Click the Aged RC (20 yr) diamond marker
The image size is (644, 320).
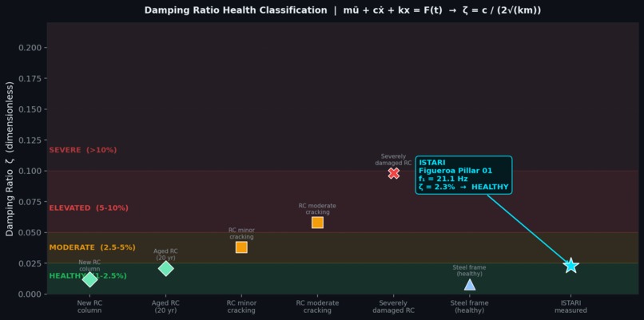point(165,268)
